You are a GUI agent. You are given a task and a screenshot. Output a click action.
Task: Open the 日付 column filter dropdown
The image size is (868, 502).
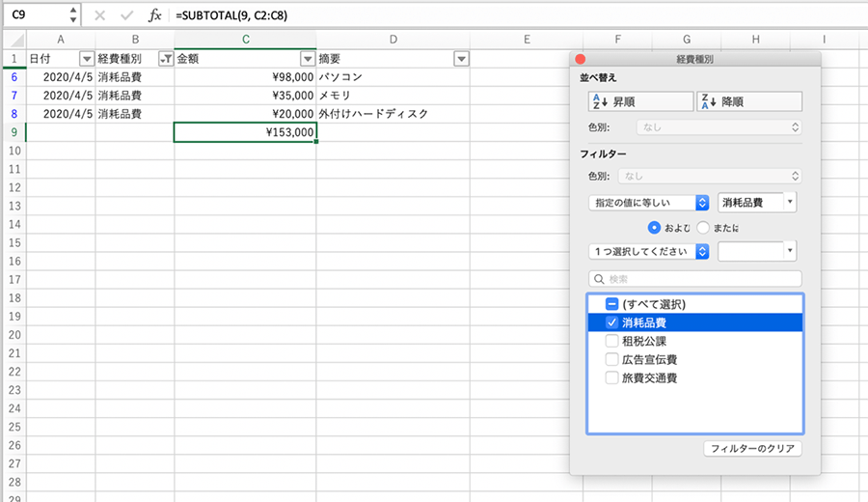(87, 59)
